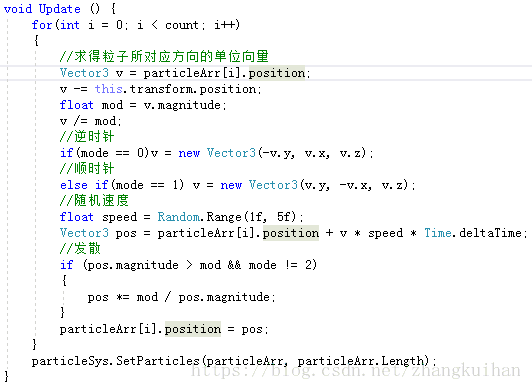This screenshot has height=390, width=532.
Task: Click the comment '//发散'
Action: point(80,248)
